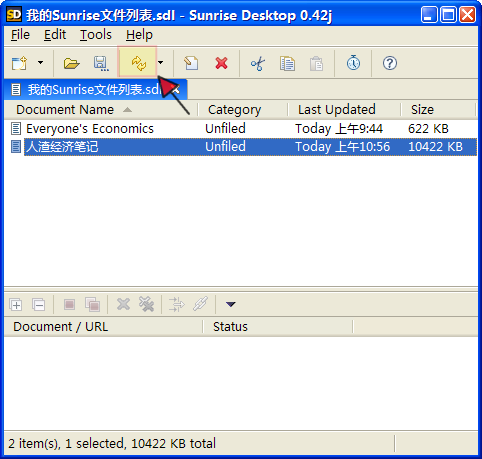Open the scheduler stopwatch icon

click(x=353, y=63)
